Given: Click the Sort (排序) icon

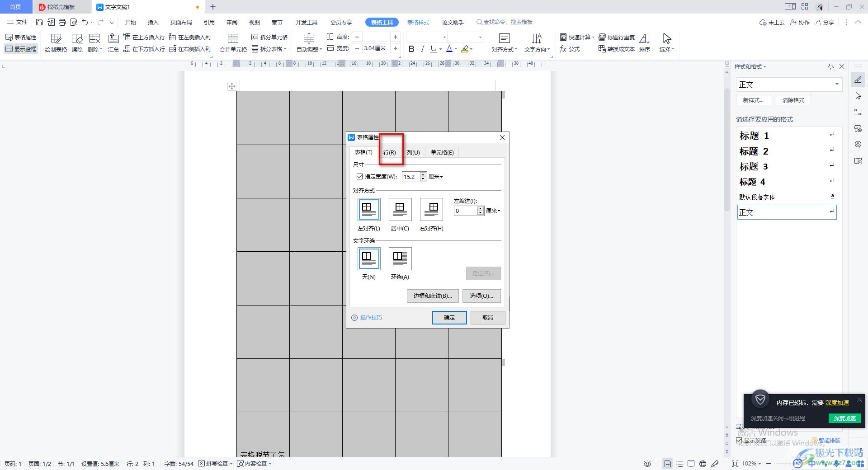Looking at the screenshot, I should point(645,43).
